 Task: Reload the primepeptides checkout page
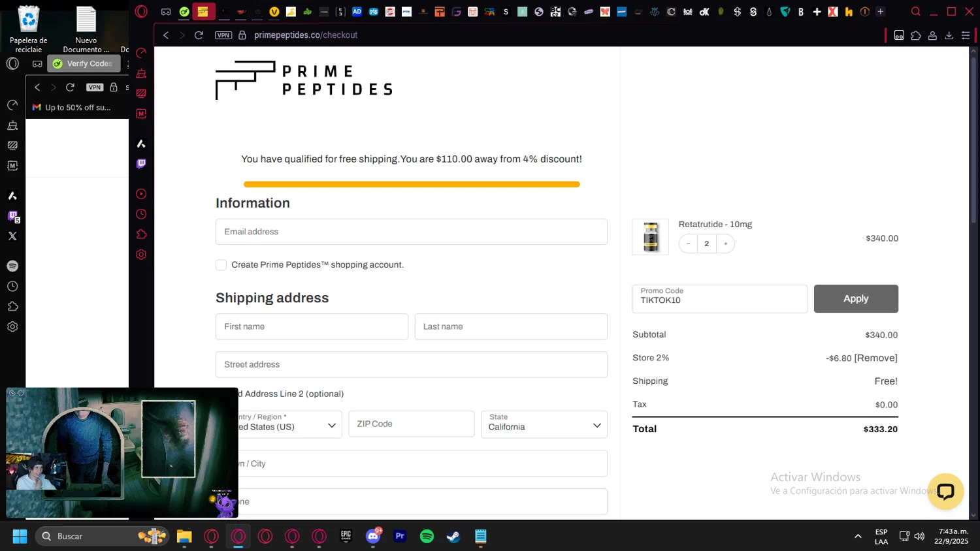click(199, 35)
